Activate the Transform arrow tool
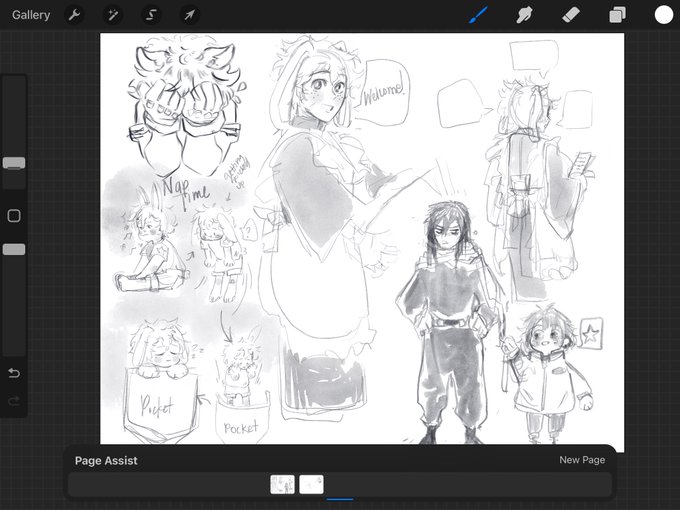 pyautogui.click(x=190, y=15)
